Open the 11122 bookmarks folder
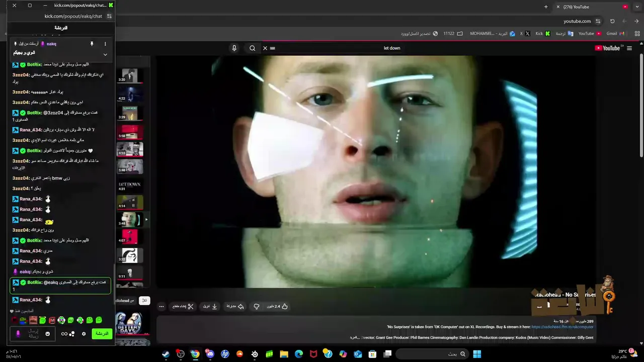Screen dimensions: 644x362 coord(453,34)
